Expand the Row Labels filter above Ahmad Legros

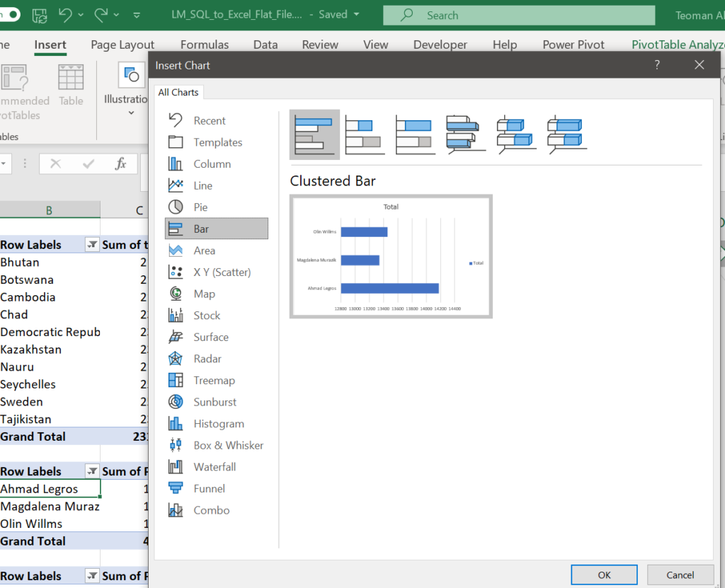click(x=92, y=471)
